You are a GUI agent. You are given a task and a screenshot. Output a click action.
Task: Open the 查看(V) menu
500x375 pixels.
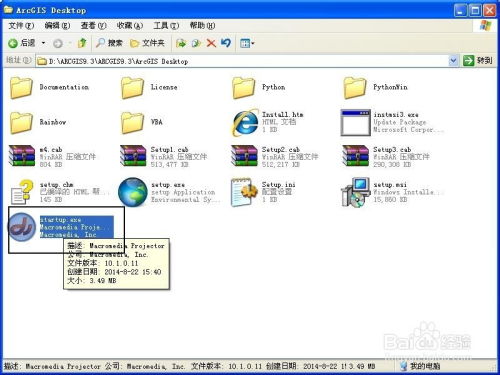pos(93,25)
